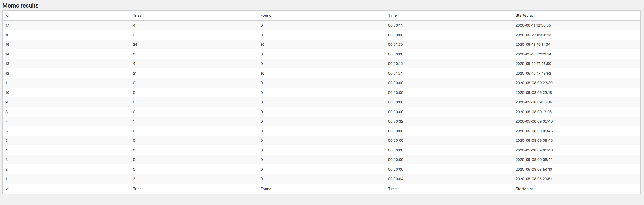Click the Time column header at top
This screenshot has height=205, width=644.
point(392,15)
